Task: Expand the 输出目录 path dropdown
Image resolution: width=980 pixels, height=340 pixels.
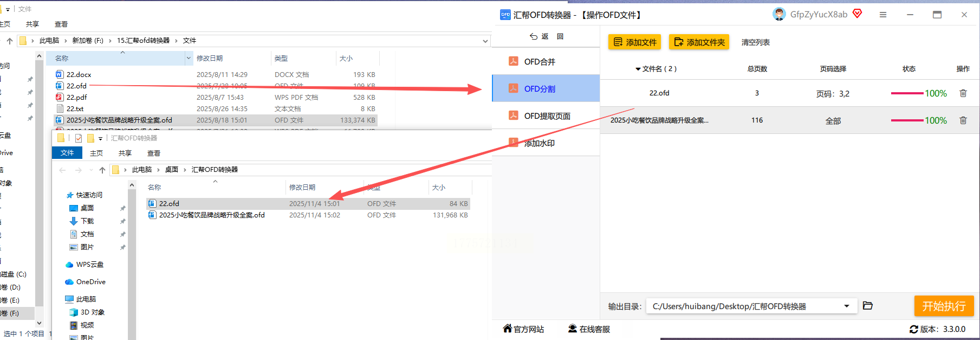Action: (847, 306)
